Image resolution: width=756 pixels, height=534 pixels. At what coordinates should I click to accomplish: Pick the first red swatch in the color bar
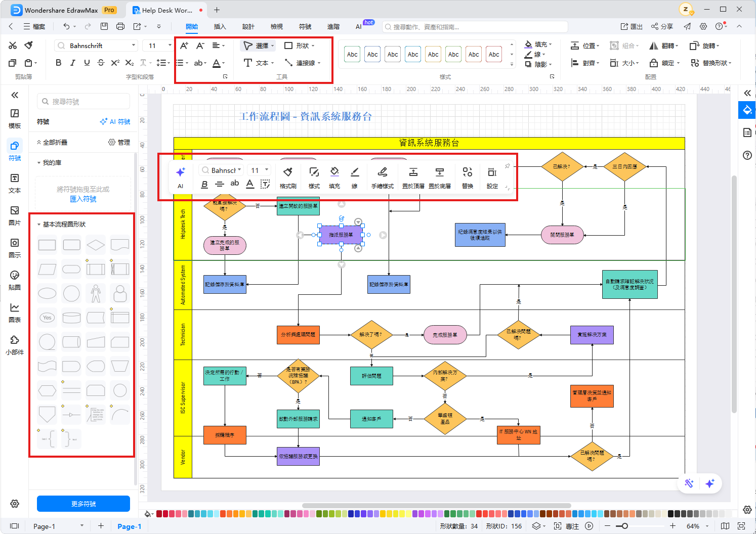click(x=159, y=514)
